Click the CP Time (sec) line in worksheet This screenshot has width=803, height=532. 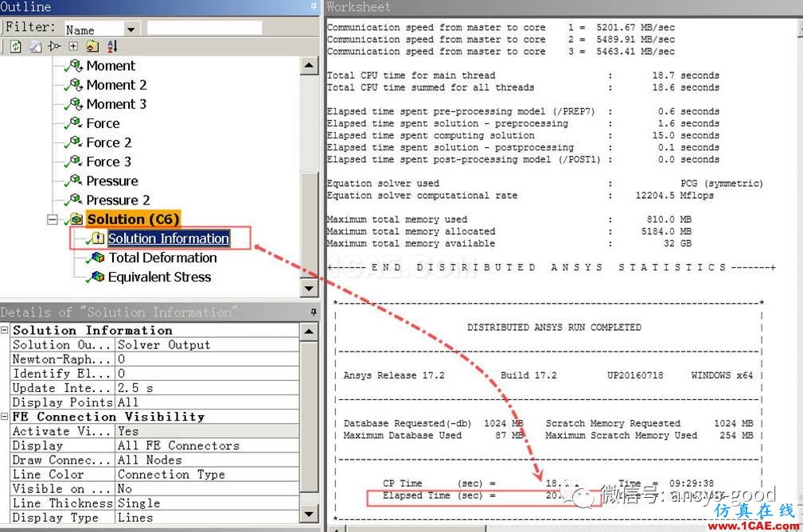[x=481, y=483]
